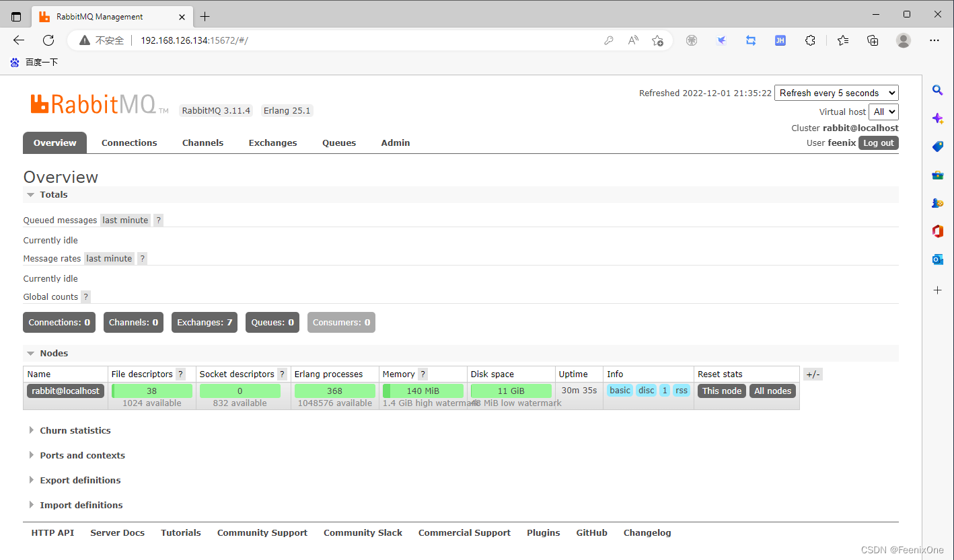Click the user profile avatar
Screen dimensions: 954x560
click(904, 40)
